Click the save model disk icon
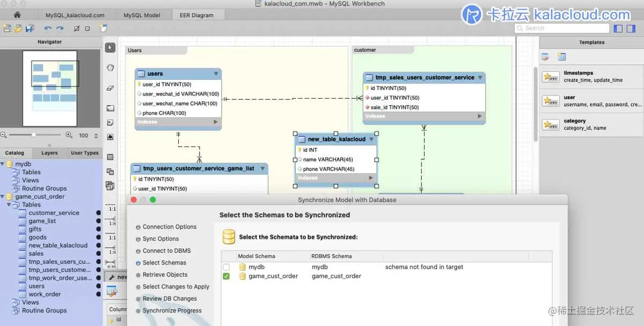The width and height of the screenshot is (644, 326). [x=30, y=28]
